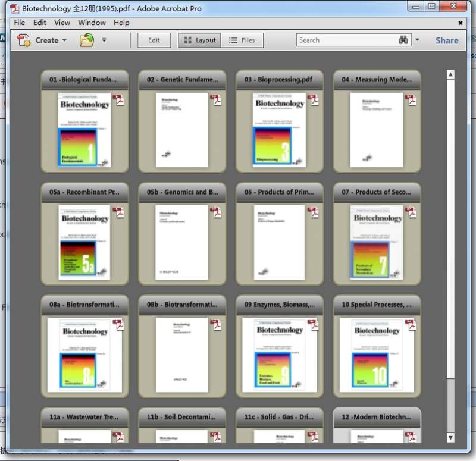
Task: Click the scrollbar up arrow
Action: (450, 74)
